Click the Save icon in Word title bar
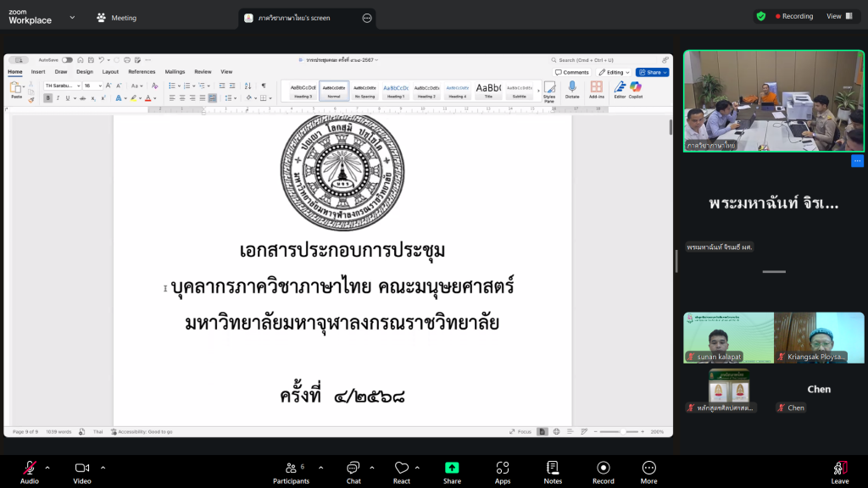 91,60
